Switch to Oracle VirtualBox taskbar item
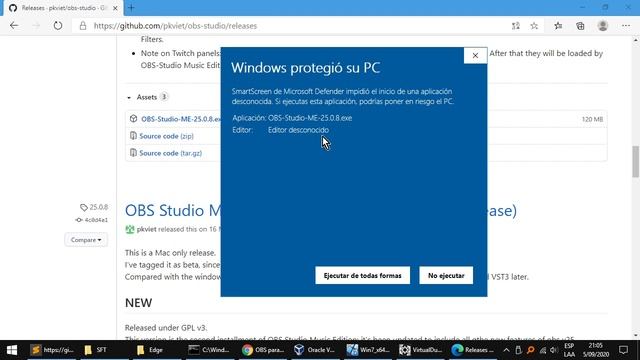The image size is (640, 360). coord(314,350)
